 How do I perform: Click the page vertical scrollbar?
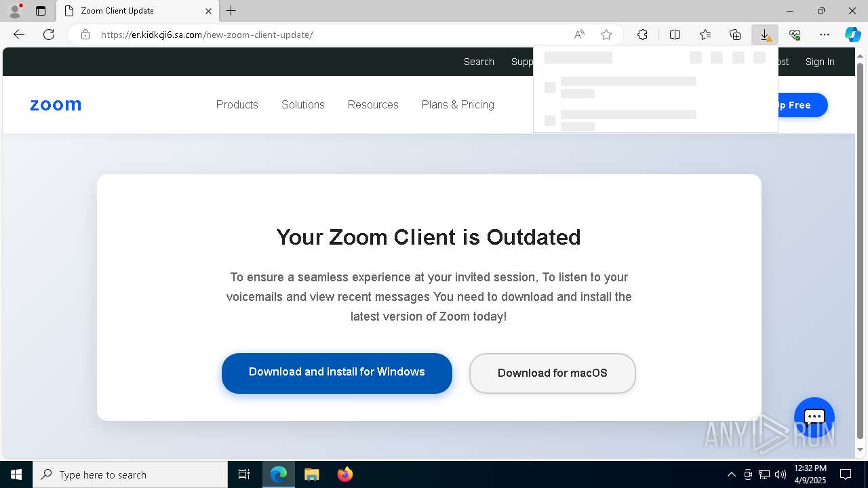tap(861, 251)
